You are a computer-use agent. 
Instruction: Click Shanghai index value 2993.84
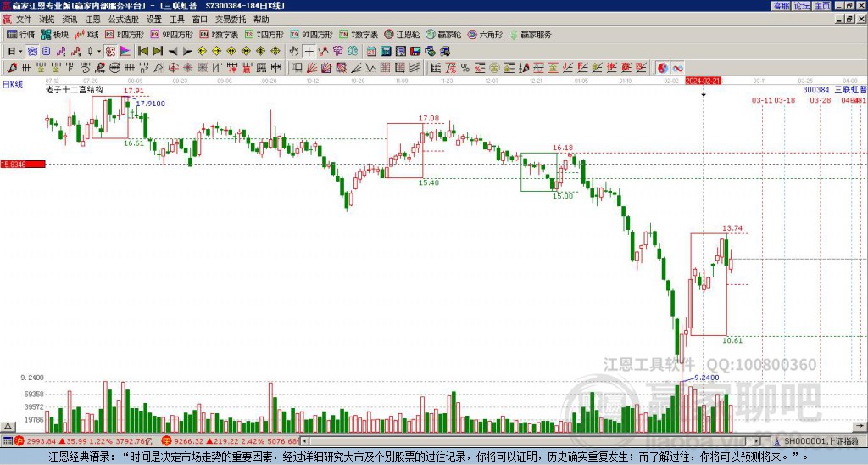click(42, 441)
